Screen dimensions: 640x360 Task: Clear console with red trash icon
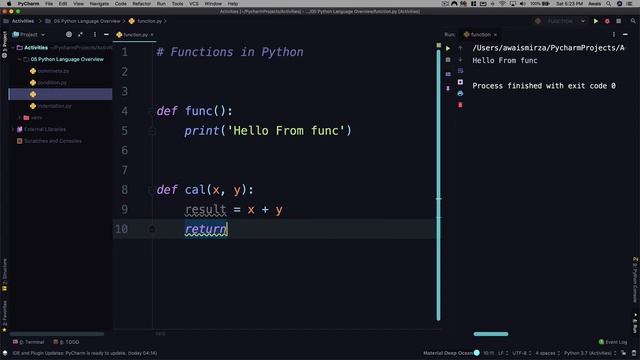[460, 105]
